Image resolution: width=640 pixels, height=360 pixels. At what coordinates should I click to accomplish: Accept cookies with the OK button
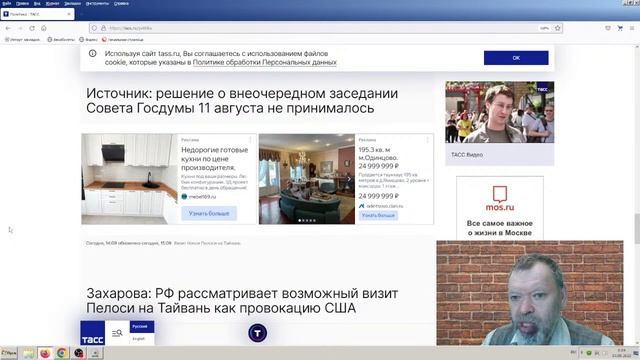[x=516, y=58]
